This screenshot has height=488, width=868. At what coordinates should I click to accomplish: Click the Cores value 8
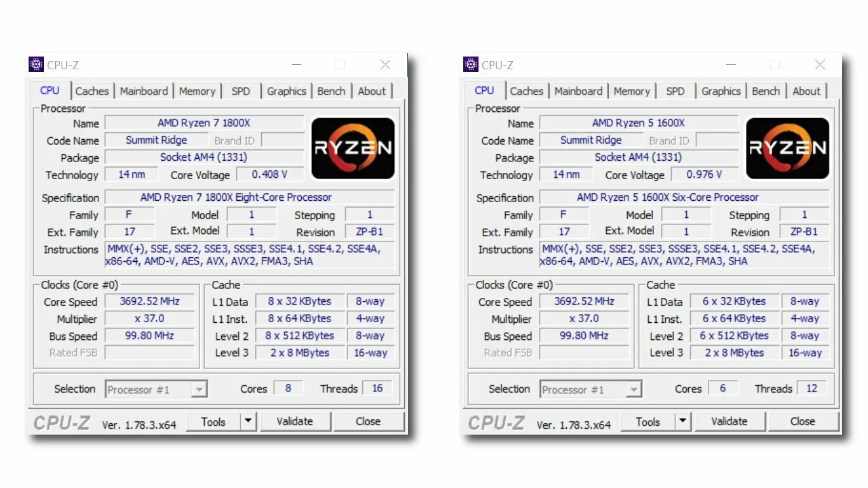[x=288, y=388]
